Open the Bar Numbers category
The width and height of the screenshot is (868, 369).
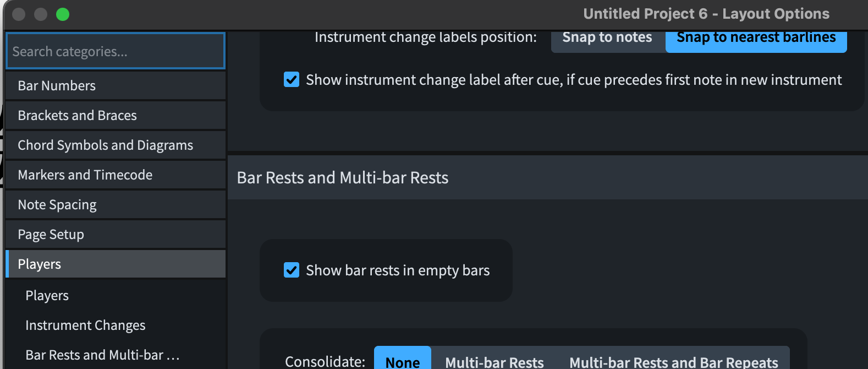(x=116, y=85)
